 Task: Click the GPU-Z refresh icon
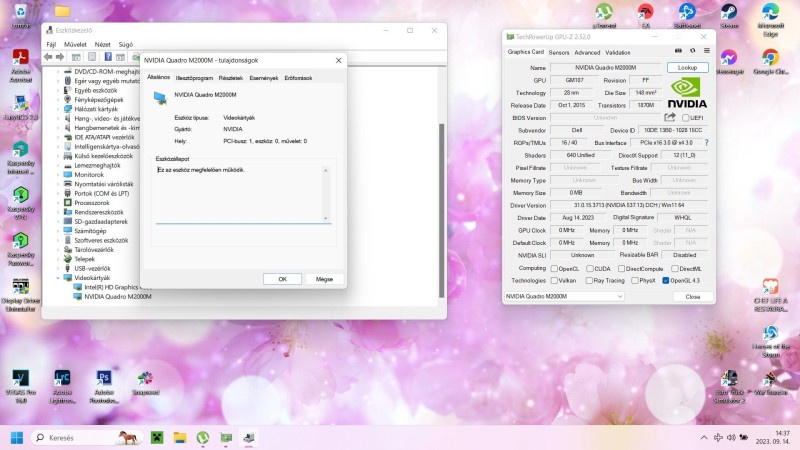pos(692,51)
